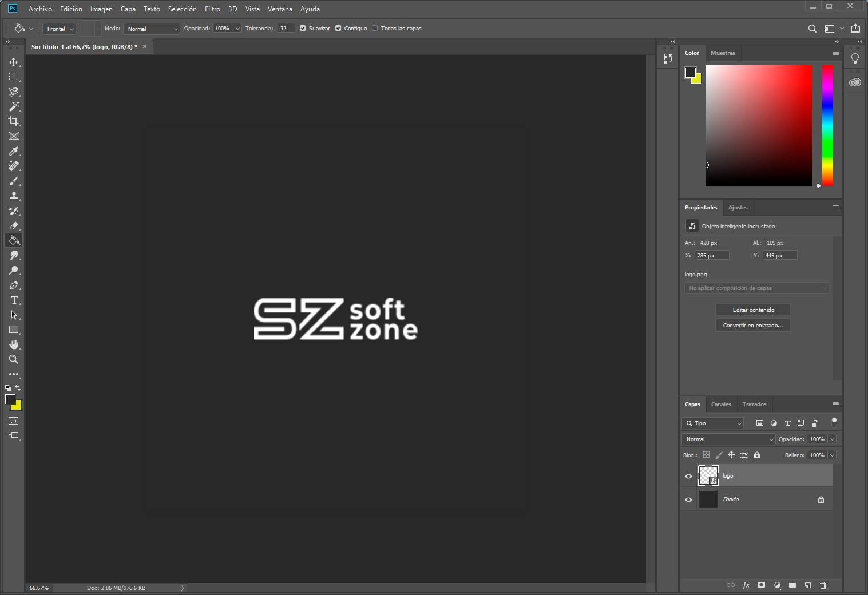868x595 pixels.
Task: Delete layer with the trash icon
Action: pyautogui.click(x=823, y=585)
